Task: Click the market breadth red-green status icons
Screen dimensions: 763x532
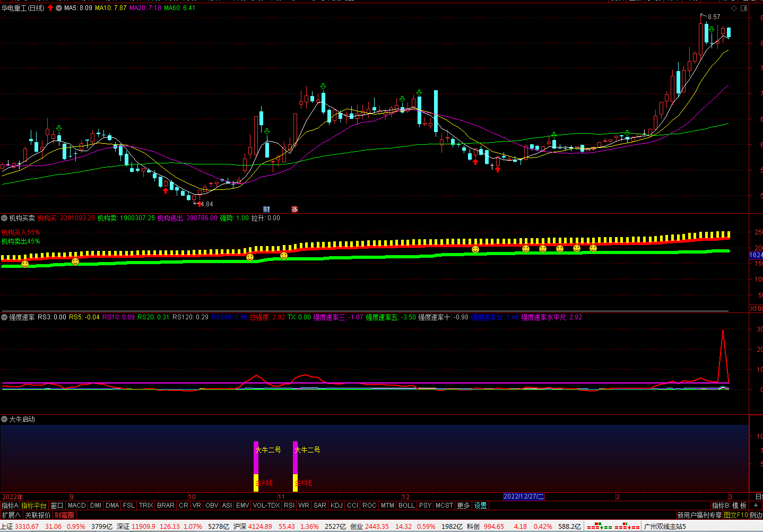Action: [613, 527]
